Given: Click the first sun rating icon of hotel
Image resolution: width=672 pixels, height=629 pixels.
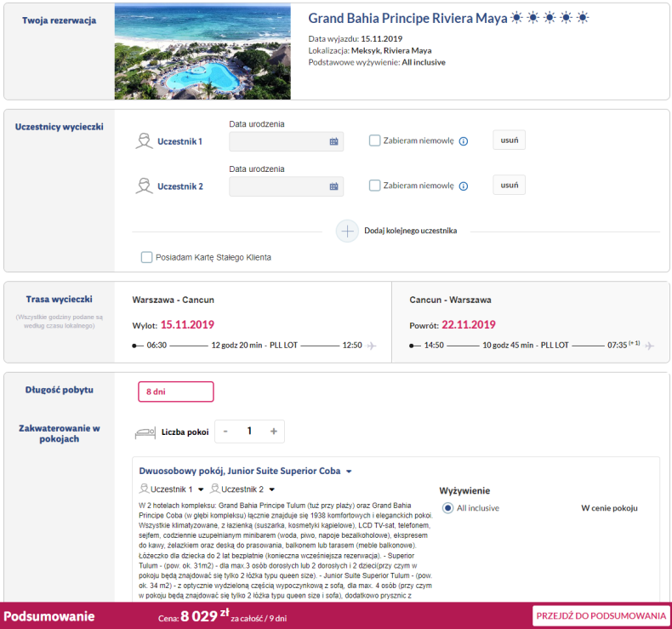Looking at the screenshot, I should pos(517,18).
